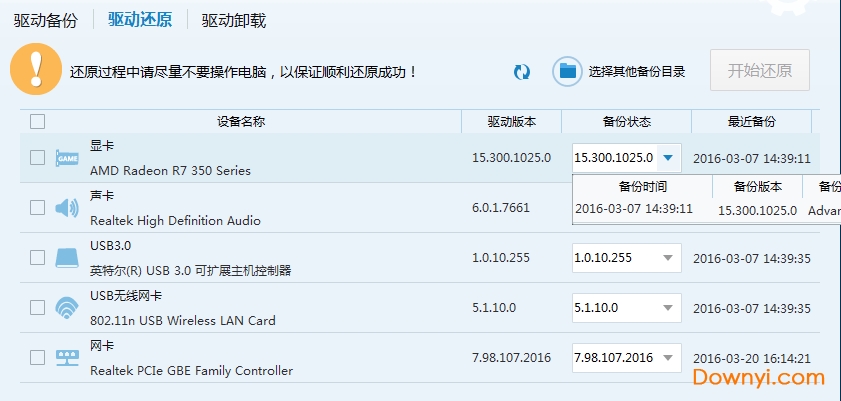Click the 显卡 graphics card device icon
Image resolution: width=841 pixels, height=401 pixels.
pyautogui.click(x=67, y=158)
